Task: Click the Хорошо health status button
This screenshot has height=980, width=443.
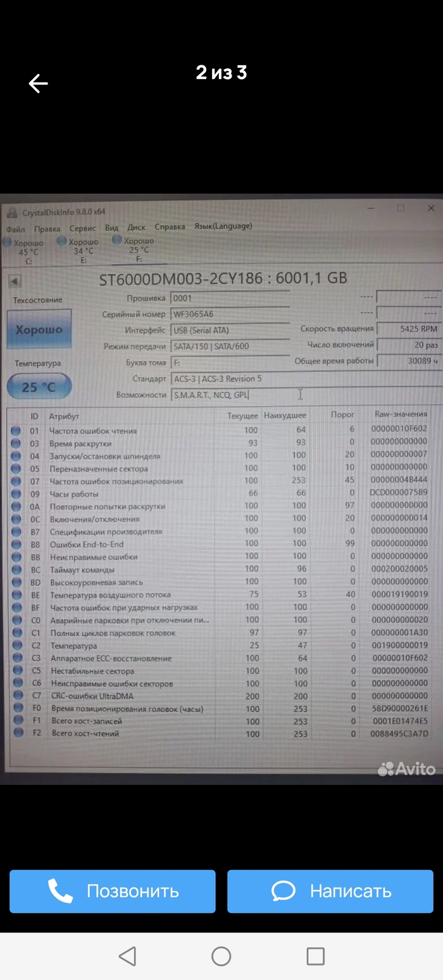Action: (39, 329)
